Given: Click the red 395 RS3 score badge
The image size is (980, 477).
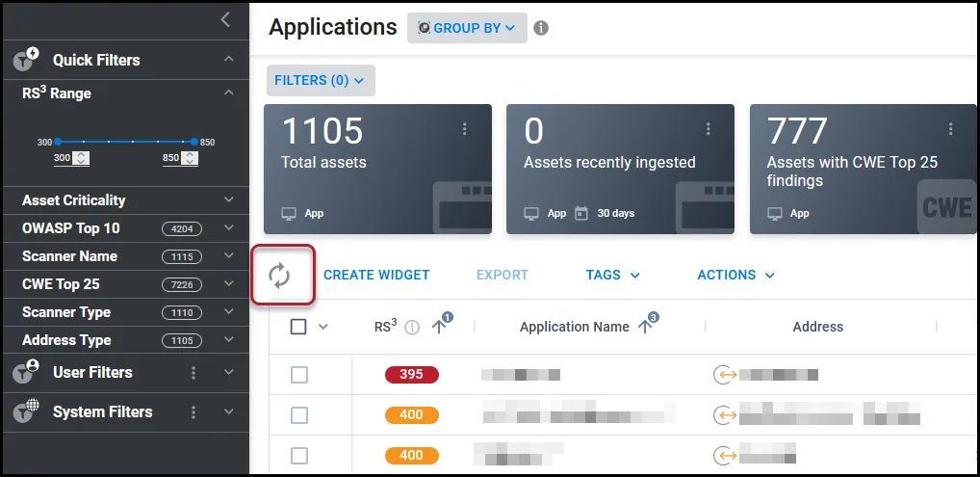Looking at the screenshot, I should click(x=412, y=375).
